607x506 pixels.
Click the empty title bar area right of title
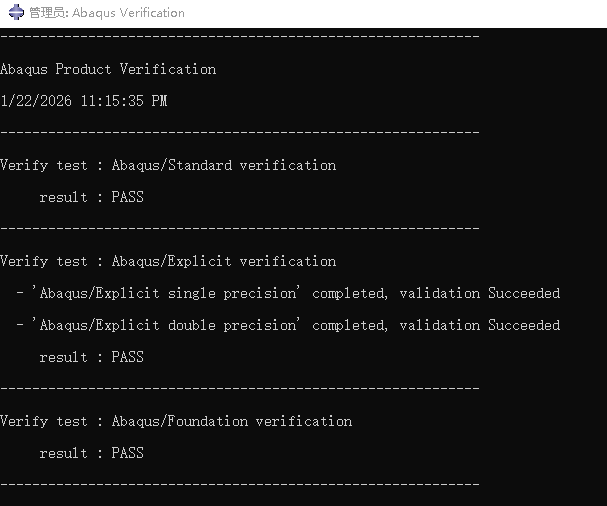[x=400, y=13]
